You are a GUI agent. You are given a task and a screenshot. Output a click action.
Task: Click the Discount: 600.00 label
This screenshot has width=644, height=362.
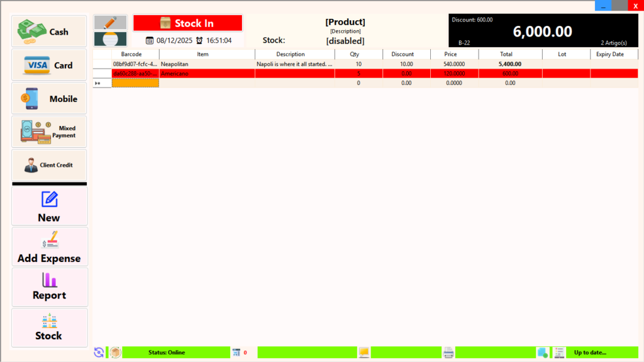472,20
